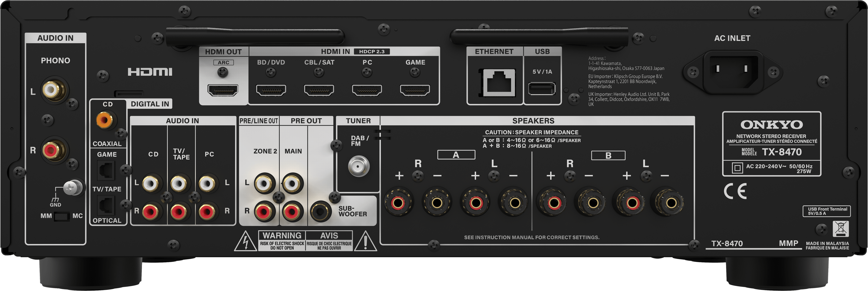Click the right wireless antenna bar
This screenshot has width=868, height=291.
539,37
